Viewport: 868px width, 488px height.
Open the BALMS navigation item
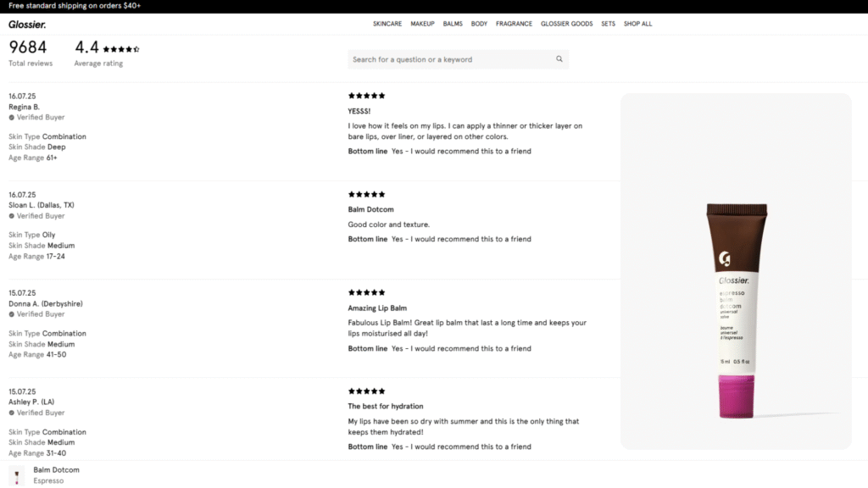453,24
